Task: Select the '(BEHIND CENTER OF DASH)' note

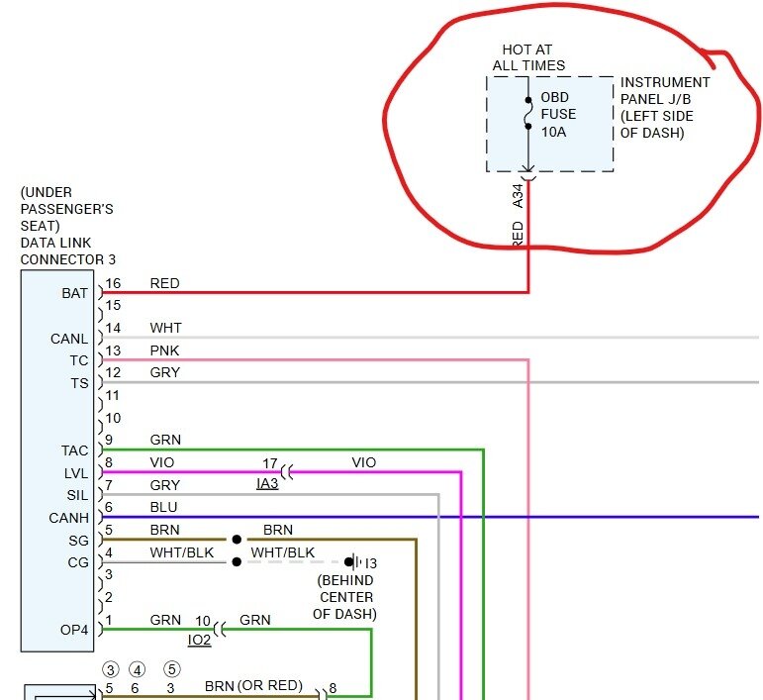Action: (x=345, y=597)
